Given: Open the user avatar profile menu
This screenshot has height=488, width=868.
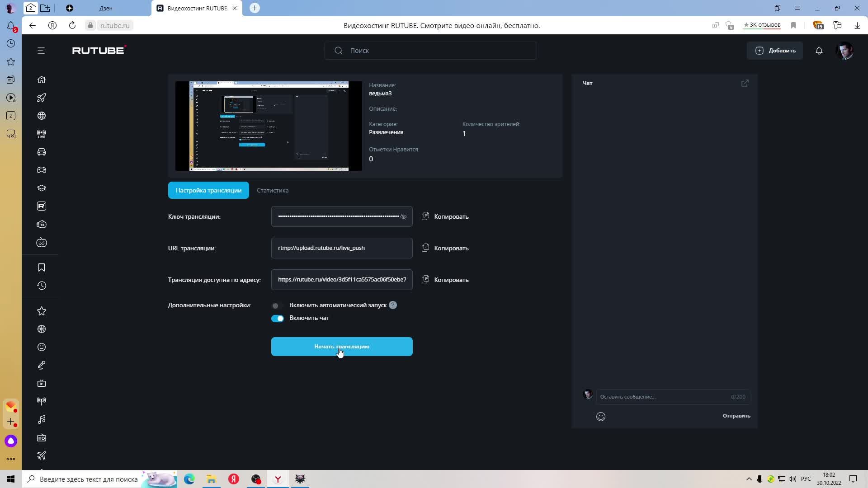Looking at the screenshot, I should point(844,51).
